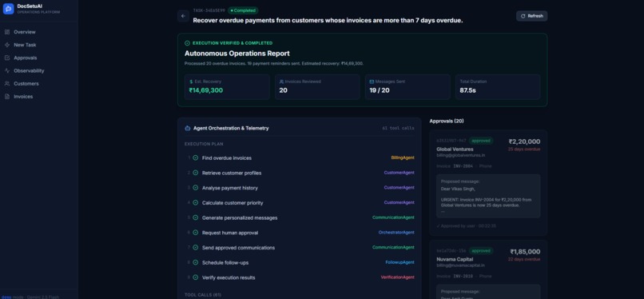Click the Refresh button
This screenshot has width=644, height=299.
[531, 16]
